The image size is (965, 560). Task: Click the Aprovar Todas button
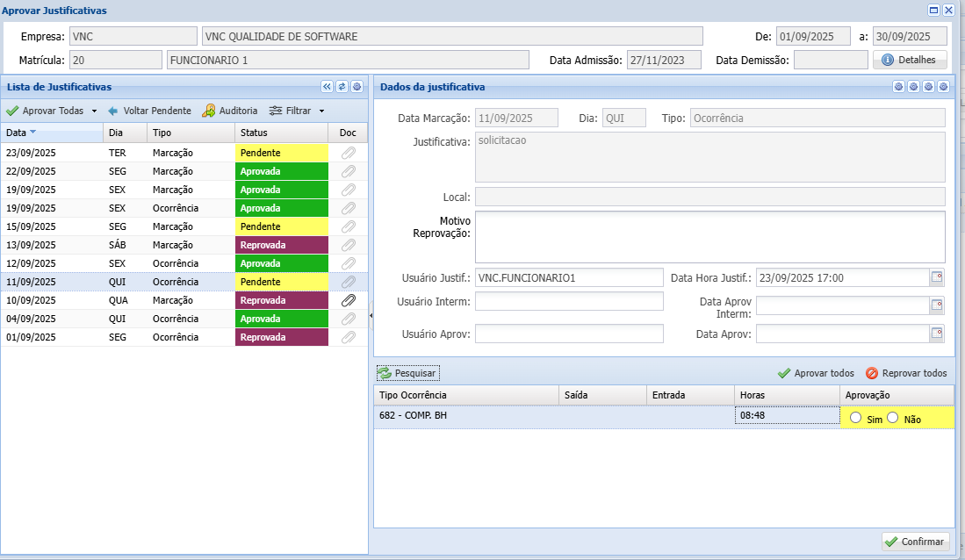[46, 111]
